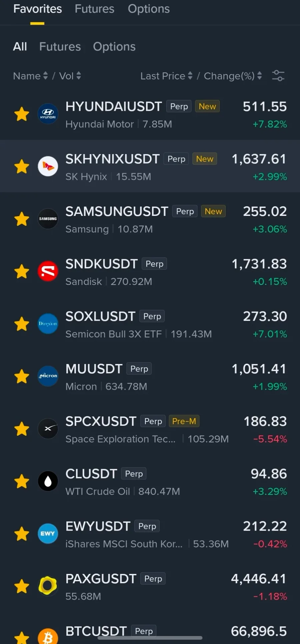Image resolution: width=300 pixels, height=644 pixels.
Task: Sort the list by Vol
Action: click(x=70, y=76)
